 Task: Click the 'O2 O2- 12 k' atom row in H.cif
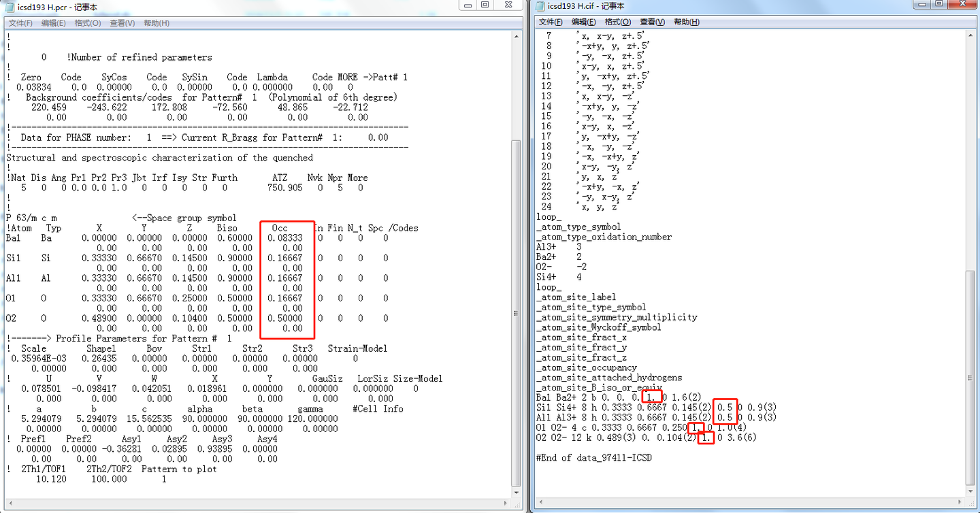tap(647, 437)
